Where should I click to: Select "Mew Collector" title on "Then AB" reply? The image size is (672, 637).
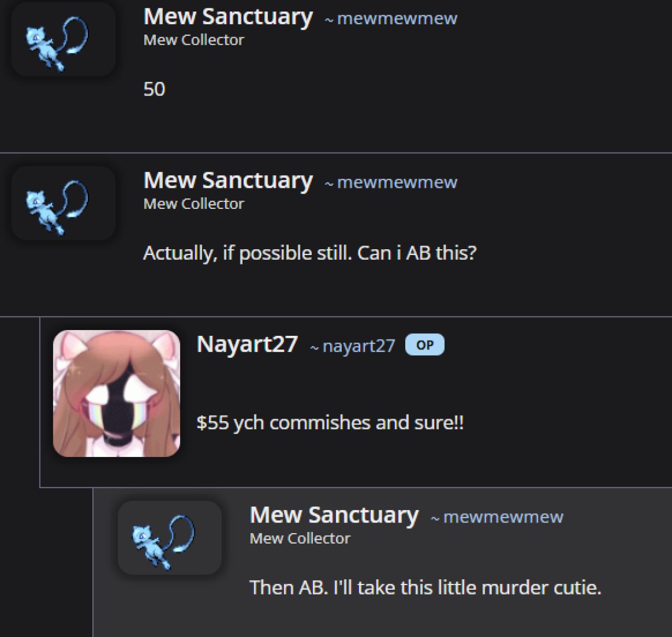tap(300, 538)
